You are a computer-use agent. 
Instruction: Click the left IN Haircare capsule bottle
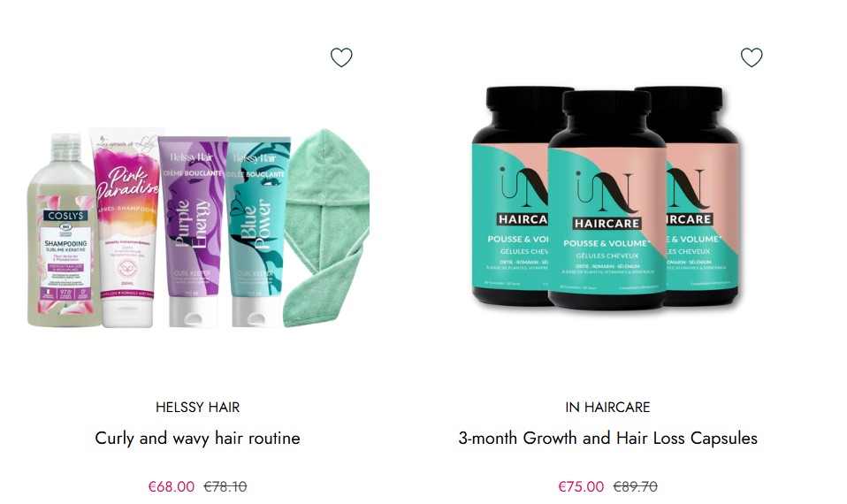[510, 195]
